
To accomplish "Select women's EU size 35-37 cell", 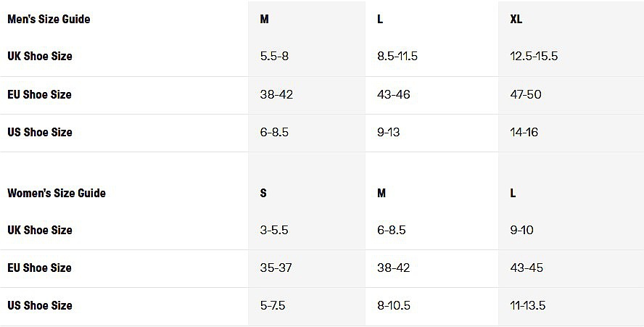I will point(276,268).
